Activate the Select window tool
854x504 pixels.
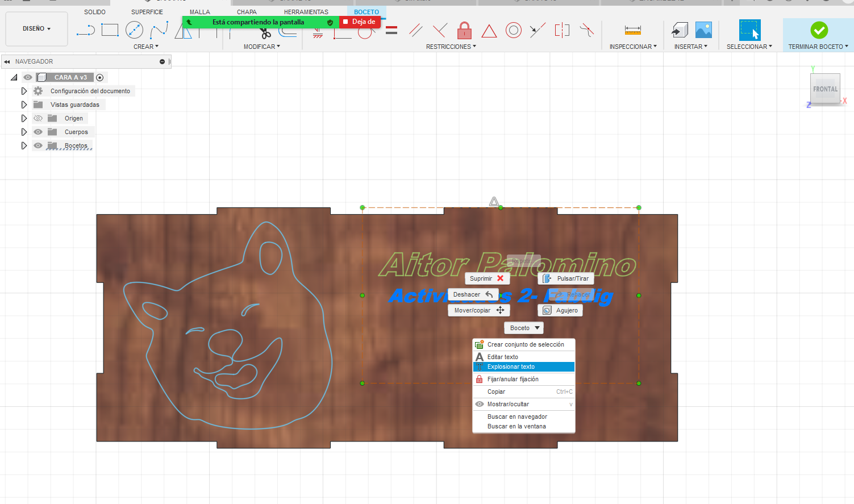(749, 30)
